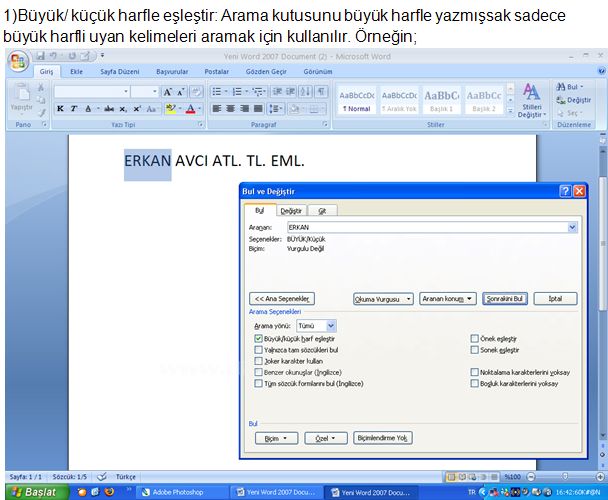608x500 pixels.
Task: Click the Grow Font icon
Action: [x=168, y=92]
